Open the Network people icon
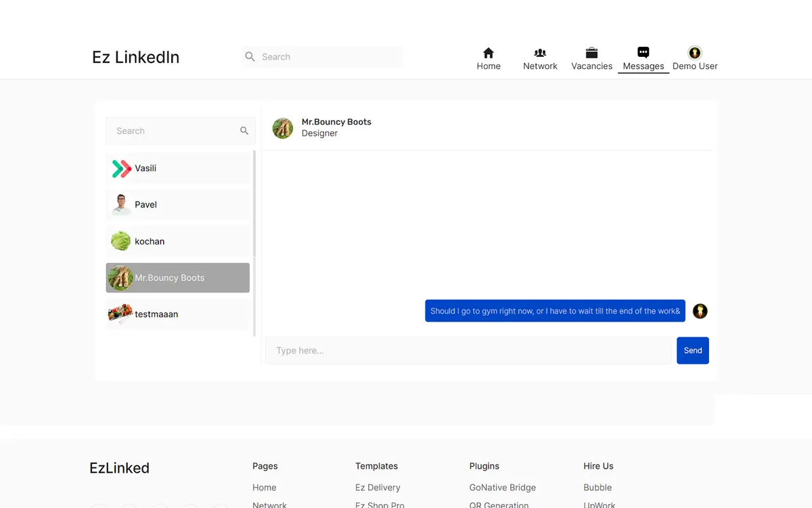This screenshot has height=508, width=812. 540,53
